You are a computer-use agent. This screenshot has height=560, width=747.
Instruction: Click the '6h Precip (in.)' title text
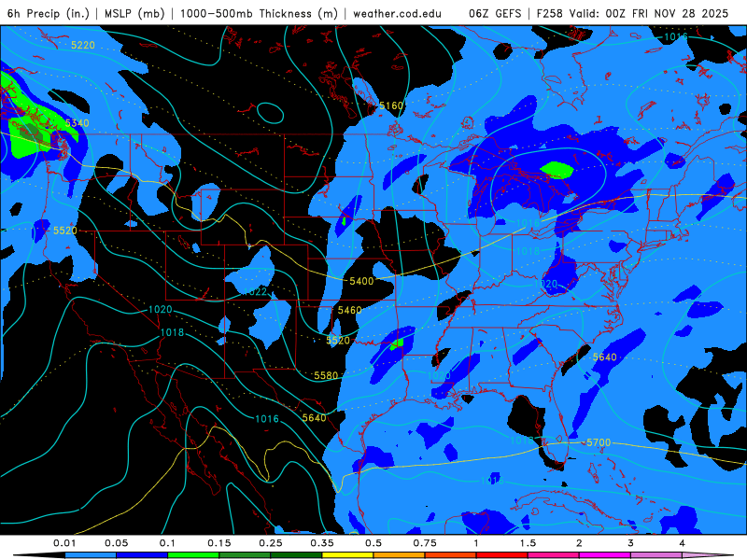[49, 13]
